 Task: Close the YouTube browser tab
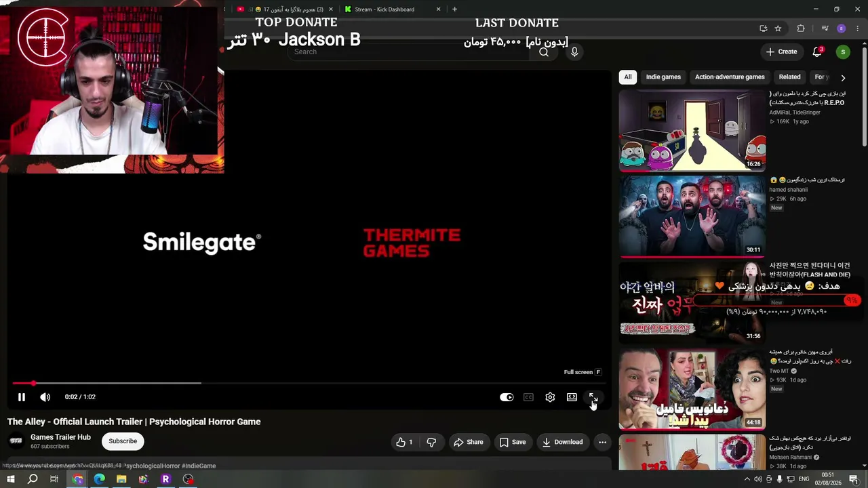tap(331, 9)
